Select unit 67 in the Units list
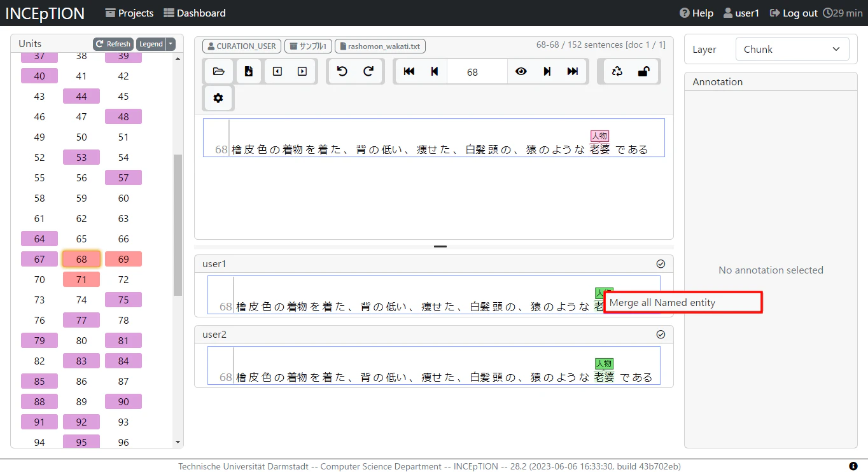The image size is (868, 472). tap(39, 259)
